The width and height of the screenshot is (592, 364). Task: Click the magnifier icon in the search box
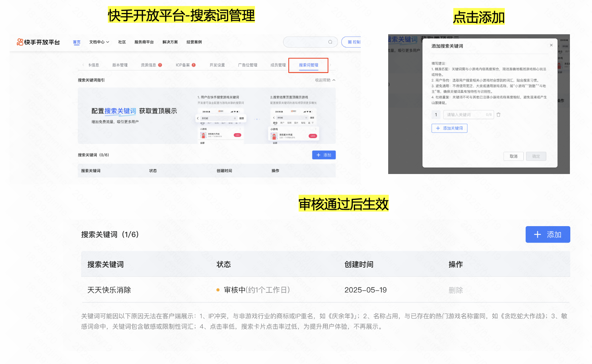(330, 42)
